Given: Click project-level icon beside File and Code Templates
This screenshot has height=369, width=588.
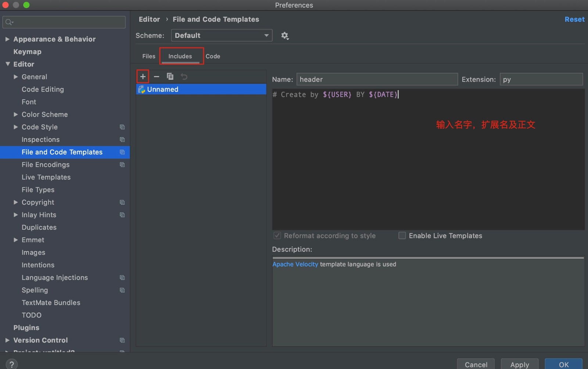Looking at the screenshot, I should pyautogui.click(x=122, y=152).
